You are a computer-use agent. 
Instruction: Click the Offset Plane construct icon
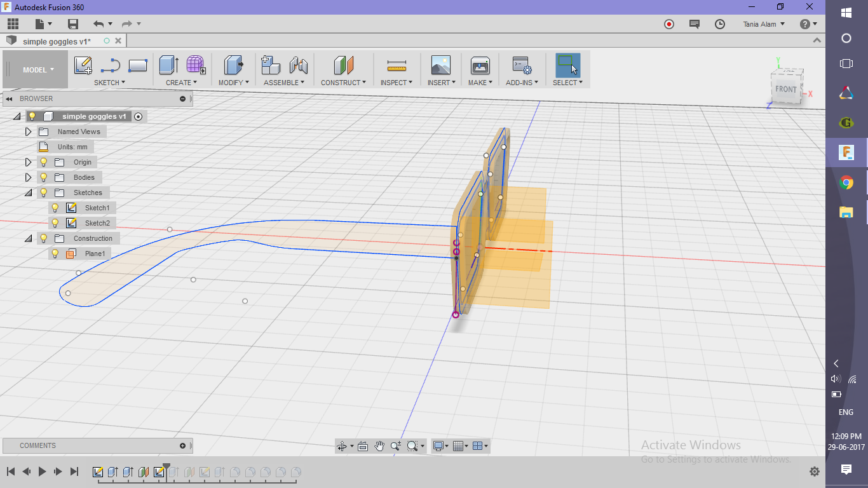pos(343,65)
